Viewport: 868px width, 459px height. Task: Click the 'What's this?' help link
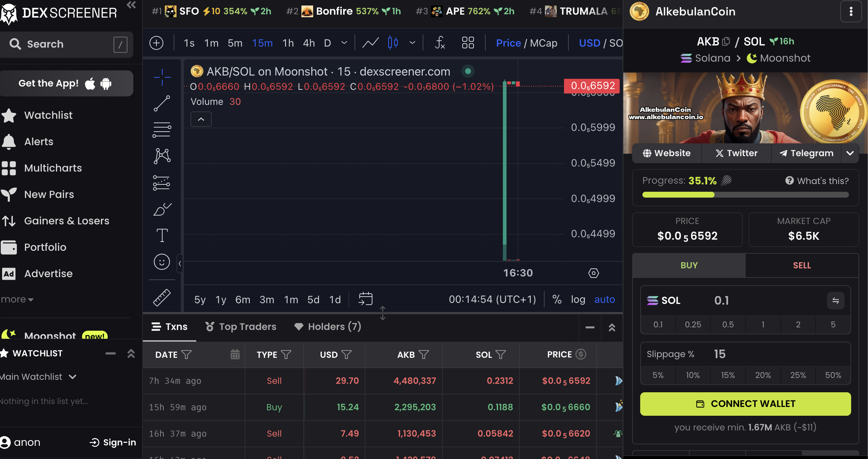pos(817,181)
